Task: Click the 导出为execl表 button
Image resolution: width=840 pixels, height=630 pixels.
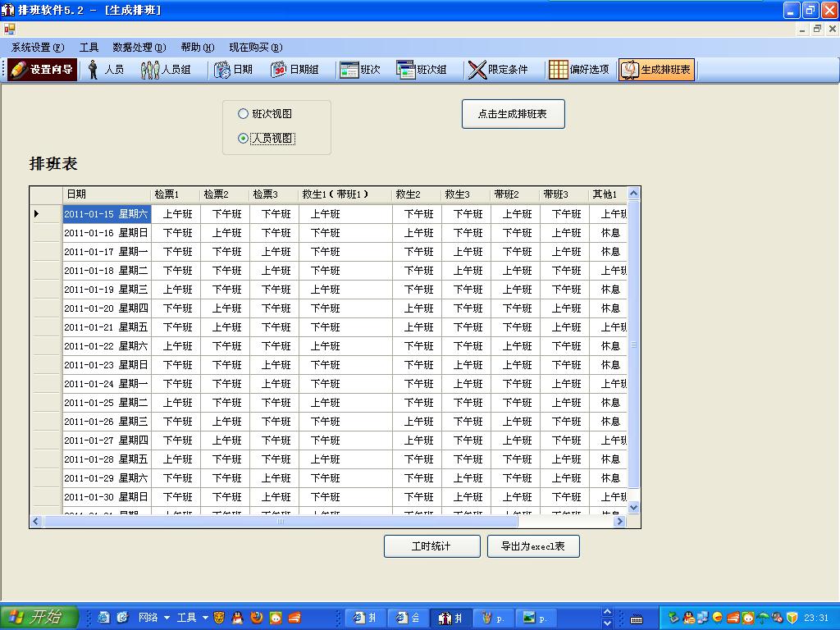Action: pyautogui.click(x=533, y=546)
